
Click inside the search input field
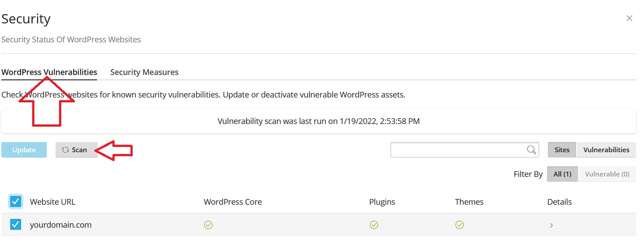[458, 150]
